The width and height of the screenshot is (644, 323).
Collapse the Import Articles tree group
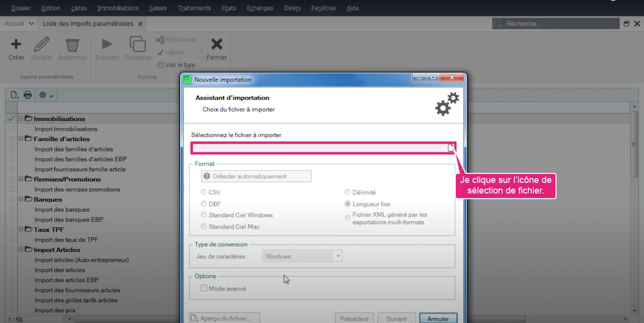(21, 249)
